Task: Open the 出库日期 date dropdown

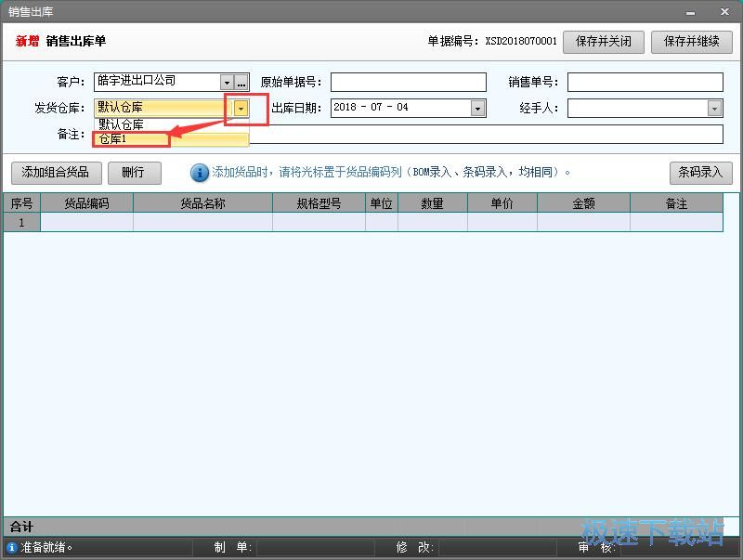Action: click(477, 109)
